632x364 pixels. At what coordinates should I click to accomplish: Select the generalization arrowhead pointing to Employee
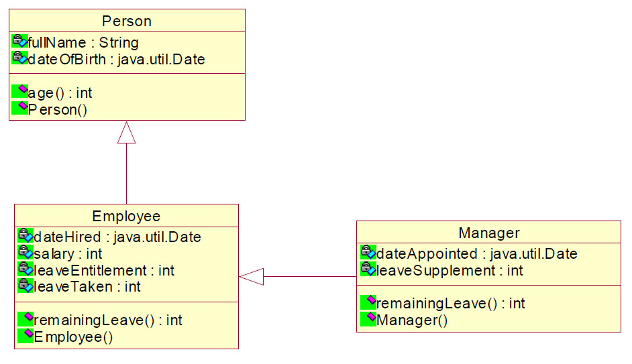pos(252,277)
